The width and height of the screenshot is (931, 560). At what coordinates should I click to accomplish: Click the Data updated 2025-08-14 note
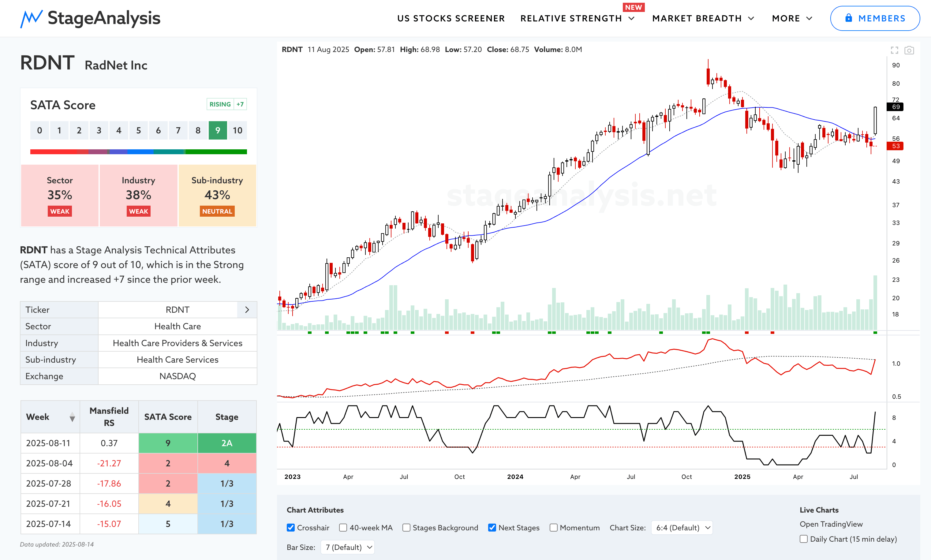point(57,544)
